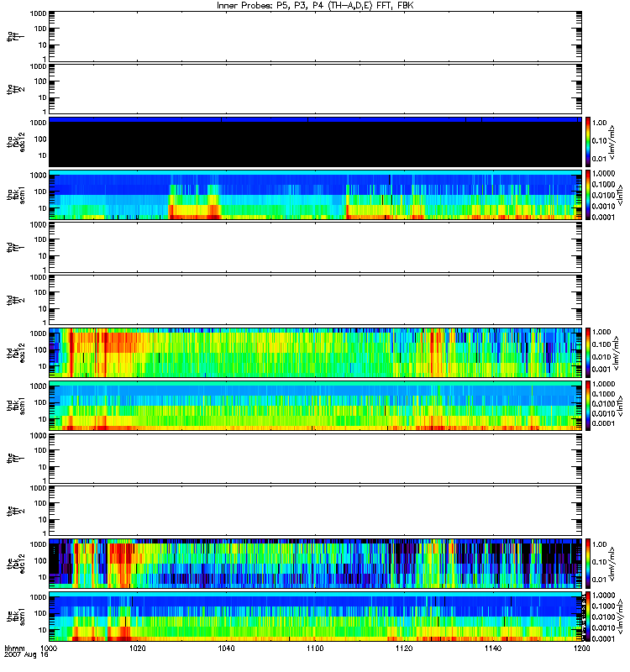Select the the fbk scm1 color bar
This screenshot has height=672, width=630.
(x=588, y=617)
